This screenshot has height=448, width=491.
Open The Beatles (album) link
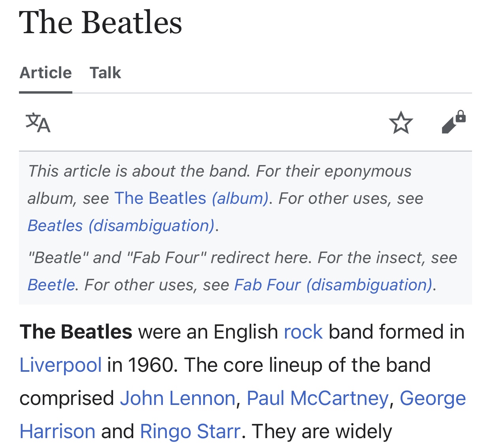coord(192,198)
